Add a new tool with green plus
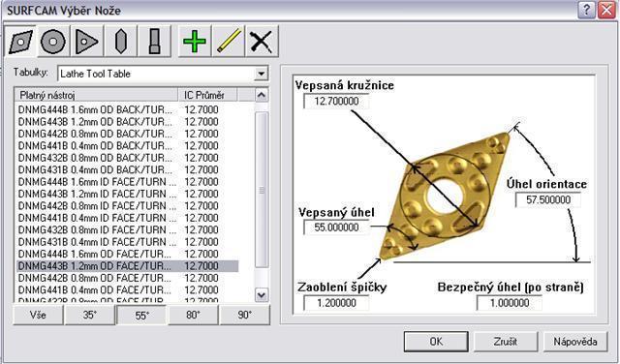Viewport: 620px width, 364px height. pyautogui.click(x=195, y=42)
